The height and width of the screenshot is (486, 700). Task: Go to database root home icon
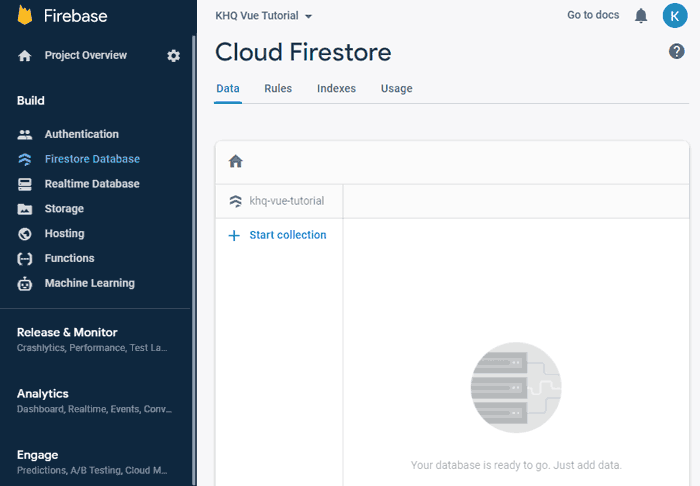pyautogui.click(x=235, y=161)
